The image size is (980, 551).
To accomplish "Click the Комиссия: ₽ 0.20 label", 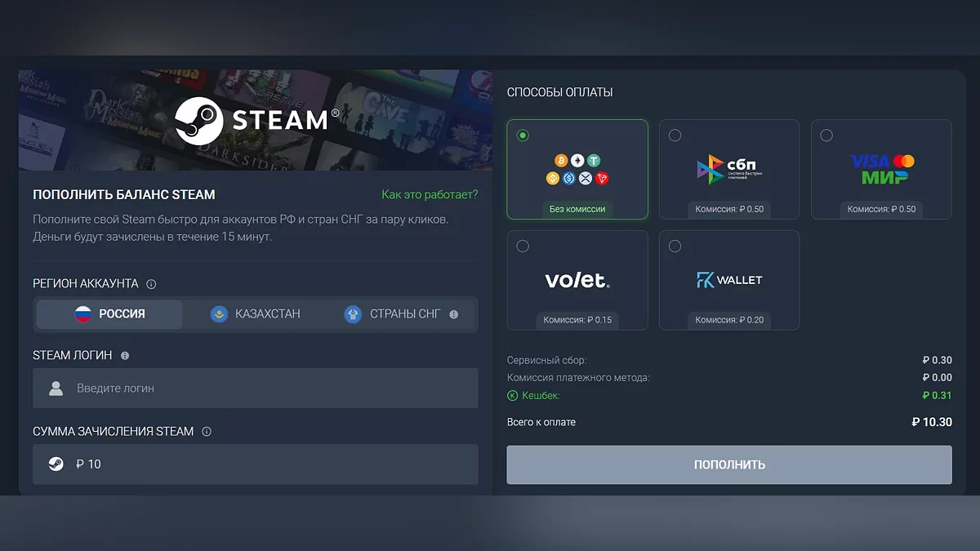I will pos(729,320).
